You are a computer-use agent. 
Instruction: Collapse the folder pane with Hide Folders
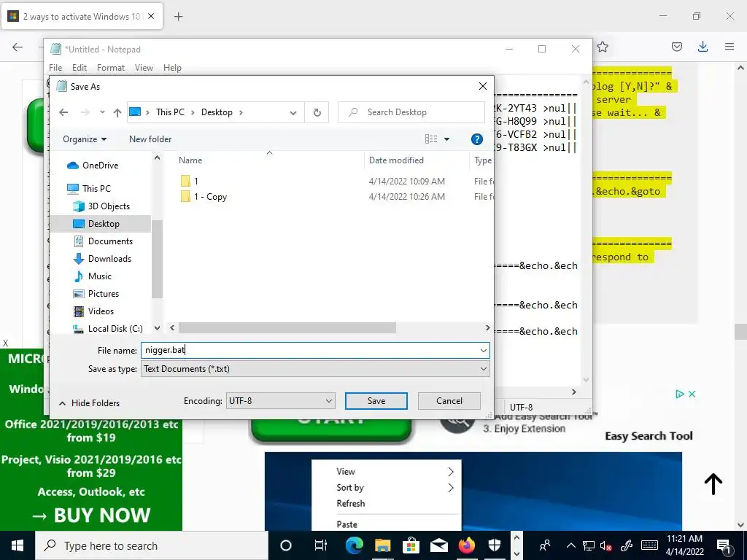[89, 403]
